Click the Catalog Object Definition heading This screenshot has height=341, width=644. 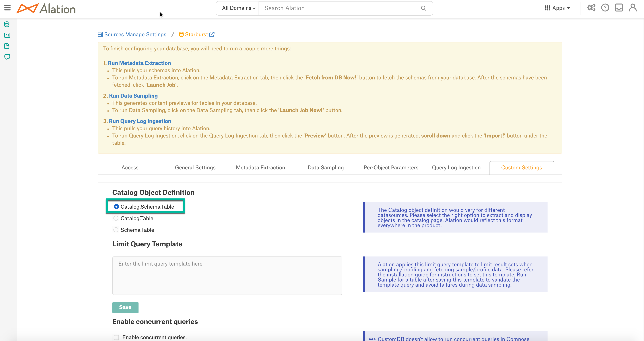[153, 192]
